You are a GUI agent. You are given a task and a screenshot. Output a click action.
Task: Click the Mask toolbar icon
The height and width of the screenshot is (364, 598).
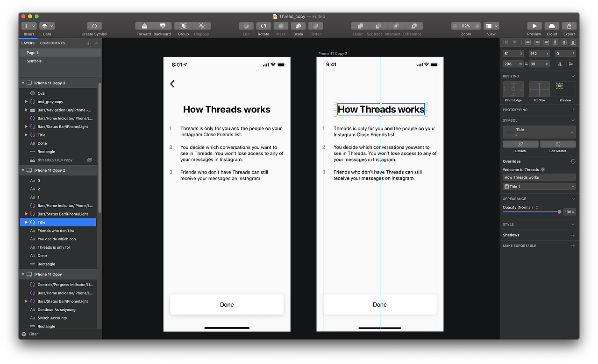pos(281,26)
